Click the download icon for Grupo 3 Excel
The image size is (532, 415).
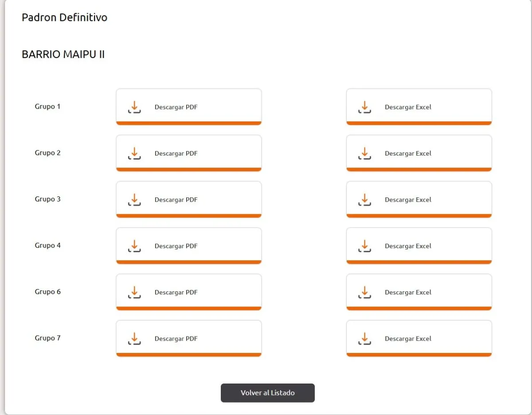[x=364, y=200]
